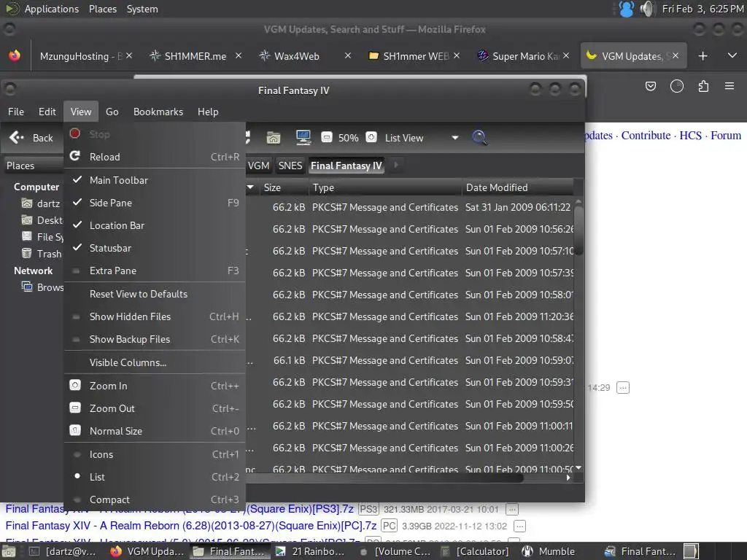The image size is (747, 560).
Task: Click the File System icon in sidebar
Action: click(x=27, y=237)
